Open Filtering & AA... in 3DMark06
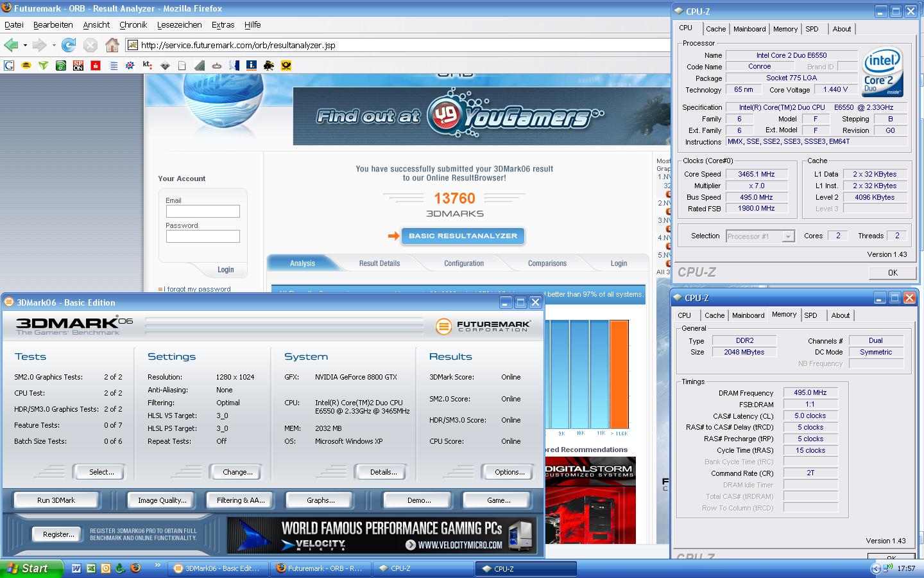924x578 pixels. (x=241, y=500)
